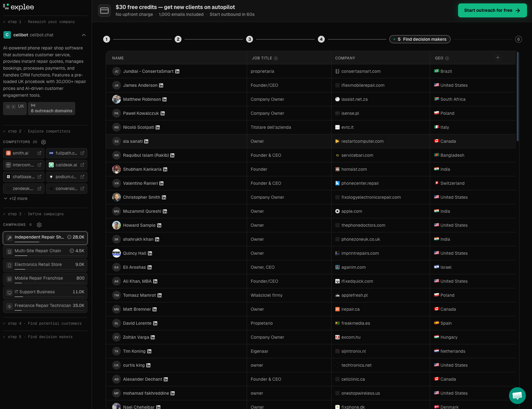The image size is (532, 409).
Task: Open LinkedIn icon for Tim Koning
Action: coord(149,351)
